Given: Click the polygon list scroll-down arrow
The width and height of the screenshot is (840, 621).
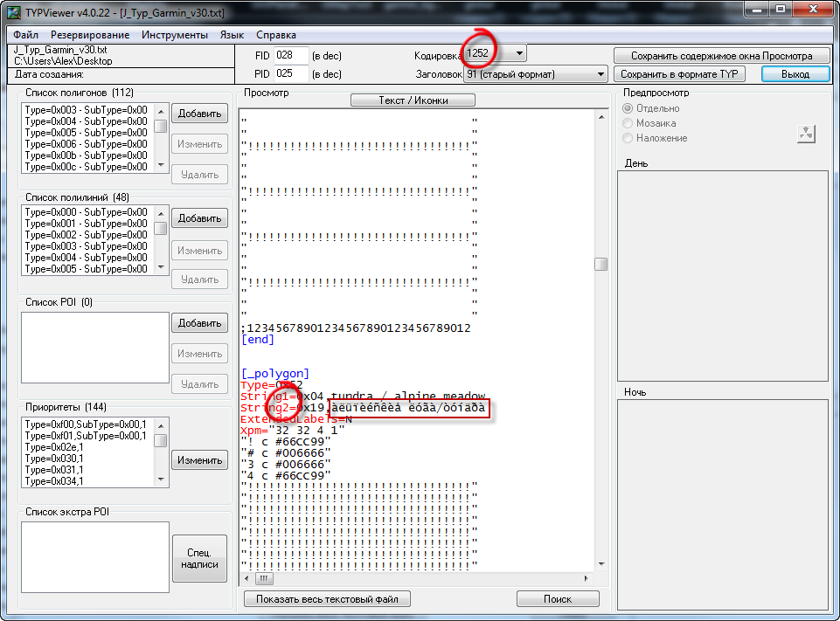Looking at the screenshot, I should (x=161, y=164).
